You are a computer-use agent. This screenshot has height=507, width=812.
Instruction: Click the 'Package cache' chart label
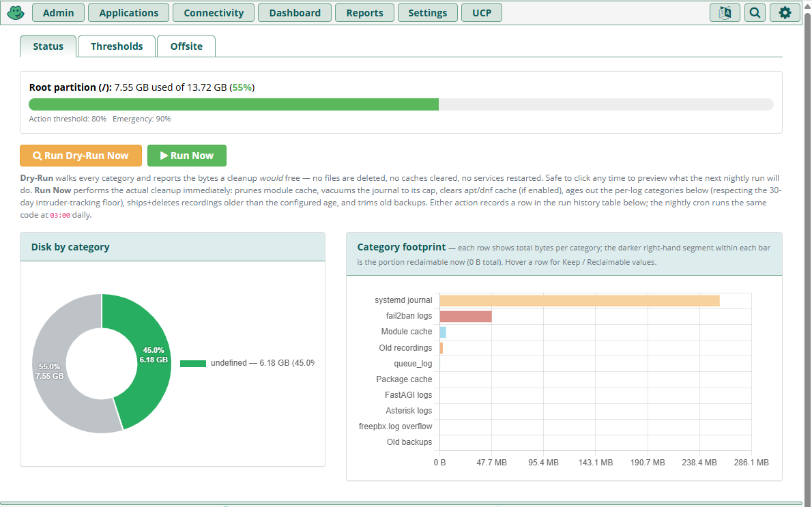[x=404, y=379]
